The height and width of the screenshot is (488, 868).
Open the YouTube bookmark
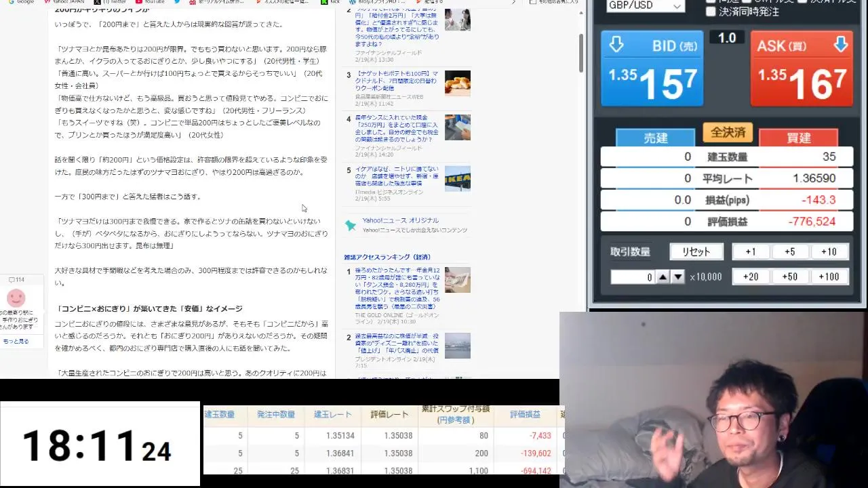coord(149,2)
